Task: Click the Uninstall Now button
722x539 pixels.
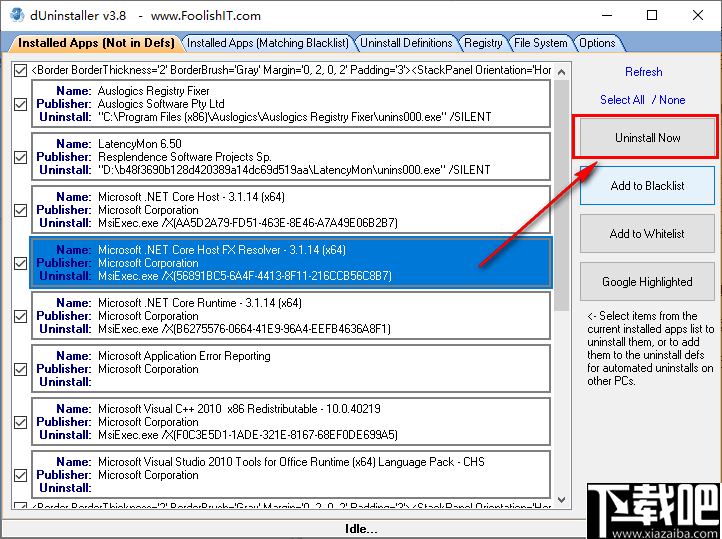Action: (647, 138)
